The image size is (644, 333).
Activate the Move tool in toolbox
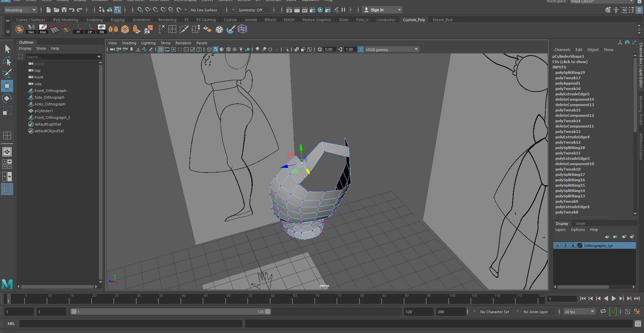click(7, 86)
